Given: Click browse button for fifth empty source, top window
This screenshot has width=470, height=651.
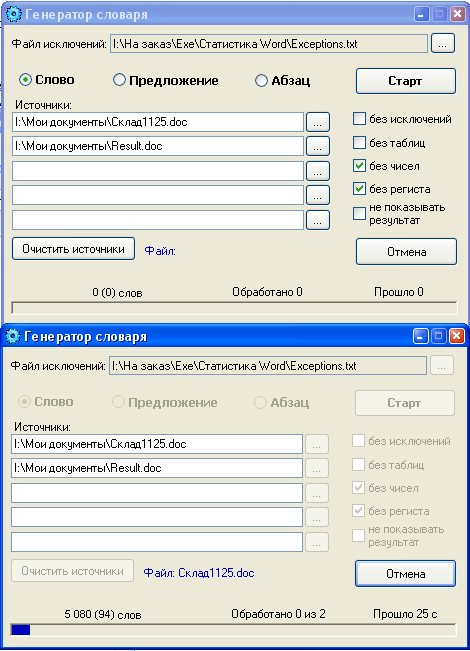Looking at the screenshot, I should (x=318, y=220).
